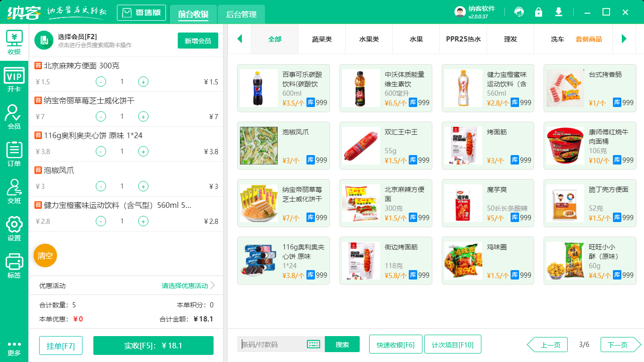Open 设置 settings from the sidebar
The image size is (644, 362).
14,229
